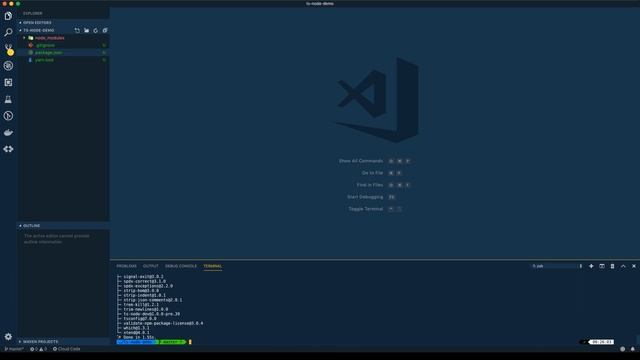Open the Search view in activity bar
The width and height of the screenshot is (640, 360).
pos(8,32)
